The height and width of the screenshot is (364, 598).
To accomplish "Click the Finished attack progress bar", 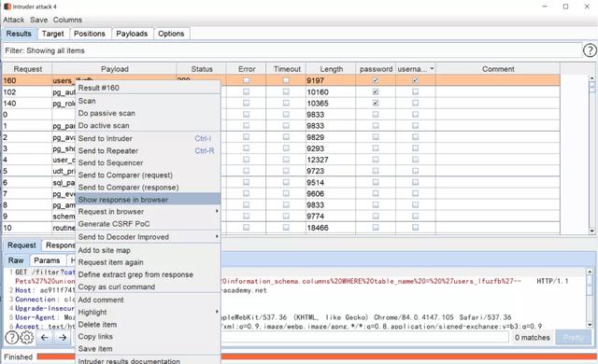I will pyautogui.click(x=317, y=357).
